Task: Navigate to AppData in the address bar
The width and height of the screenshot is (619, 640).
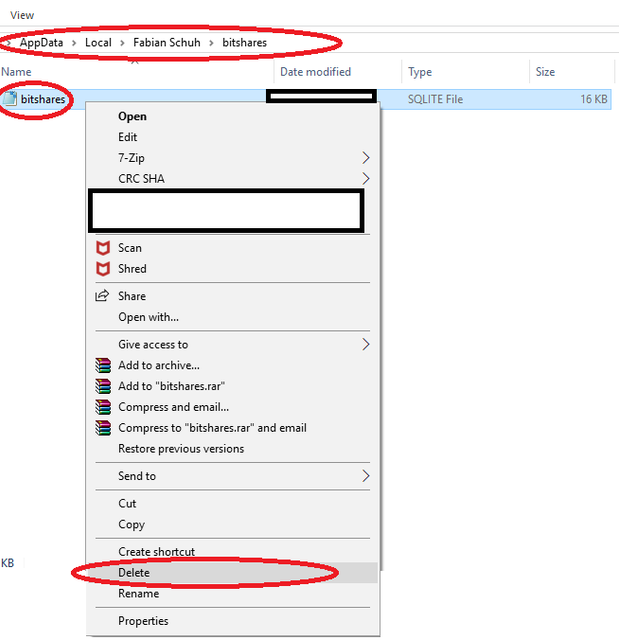Action: pos(41,42)
